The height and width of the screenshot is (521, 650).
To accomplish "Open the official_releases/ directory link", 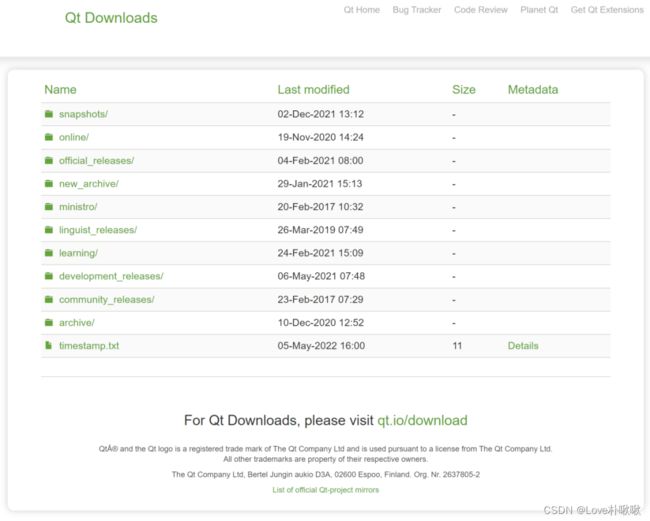I will [96, 160].
